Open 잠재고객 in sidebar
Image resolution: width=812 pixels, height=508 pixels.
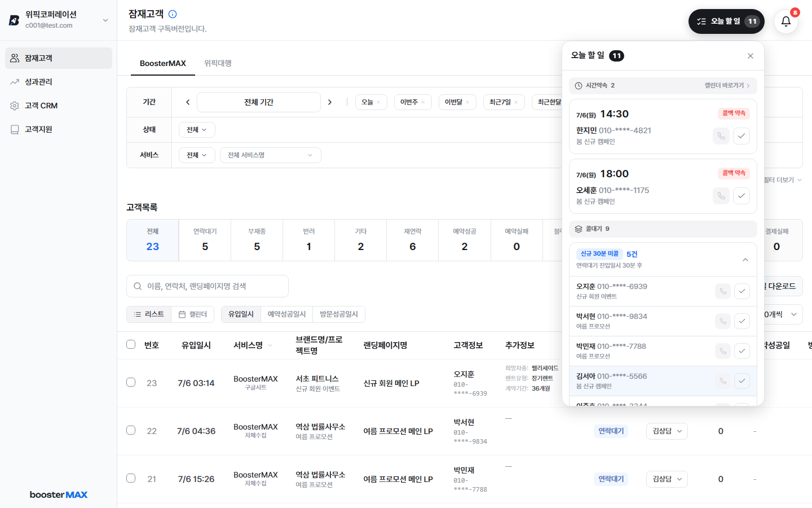pyautogui.click(x=59, y=58)
